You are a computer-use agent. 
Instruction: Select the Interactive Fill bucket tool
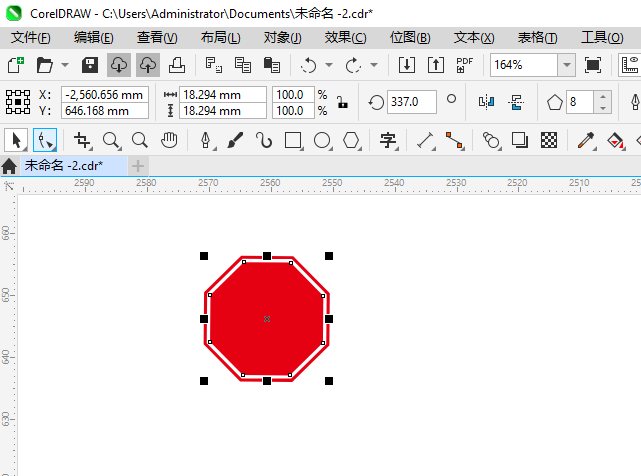pos(615,140)
